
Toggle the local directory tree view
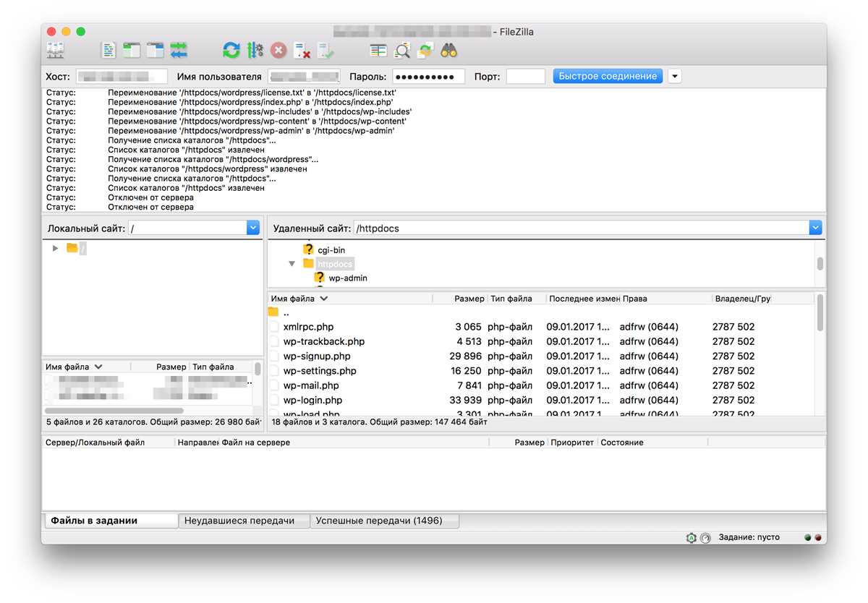coord(132,51)
